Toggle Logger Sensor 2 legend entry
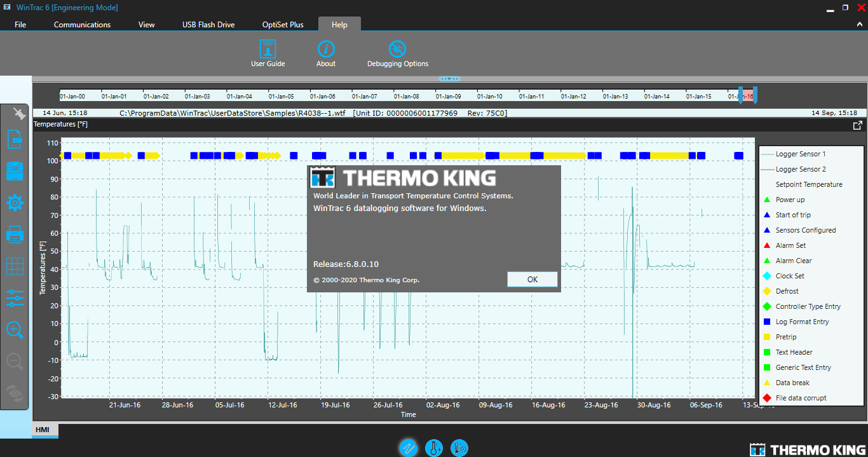The height and width of the screenshot is (457, 868). pyautogui.click(x=801, y=169)
